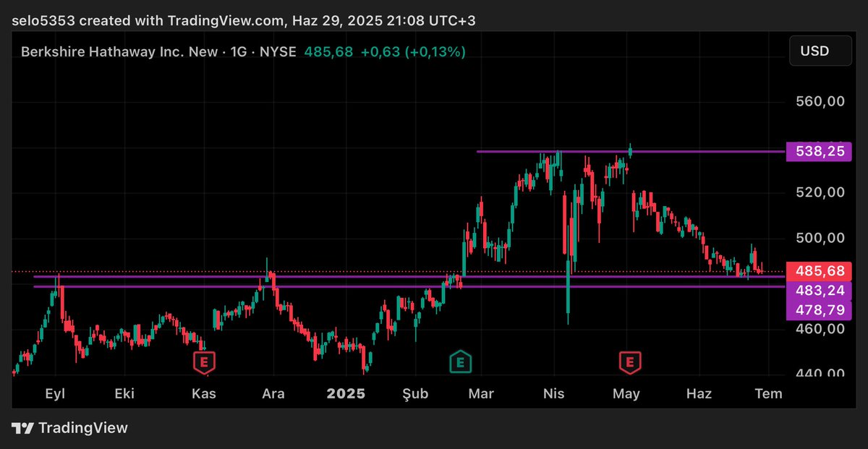The image size is (868, 449).
Task: Open the USD currency selector
Action: pos(820,51)
